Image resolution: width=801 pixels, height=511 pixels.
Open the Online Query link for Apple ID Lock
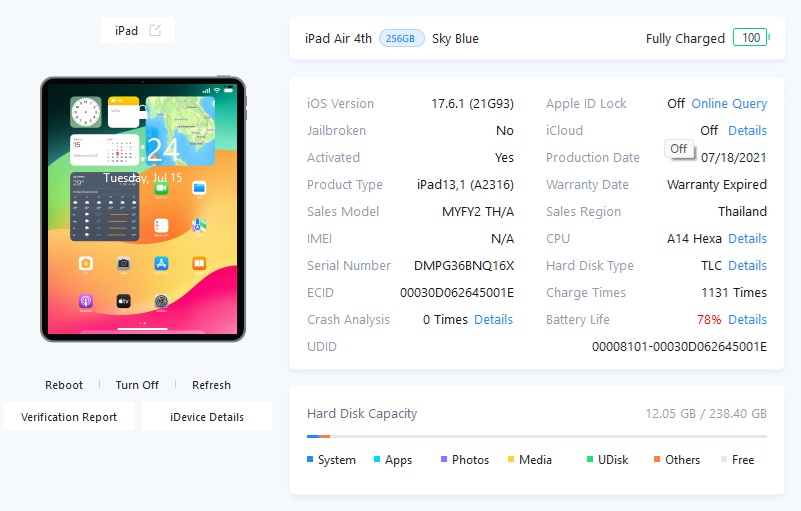click(729, 104)
